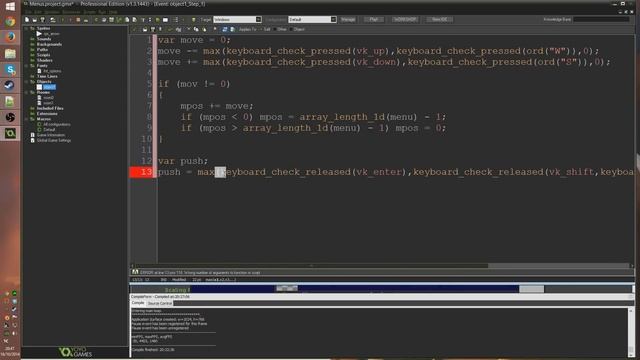Click the Windows Start button
This screenshot has width=640, height=360.
[10, 6]
